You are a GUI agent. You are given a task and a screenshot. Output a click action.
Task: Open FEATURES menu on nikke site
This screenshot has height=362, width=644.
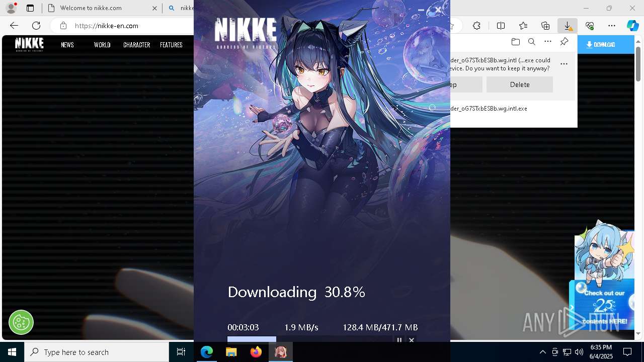[x=171, y=45]
